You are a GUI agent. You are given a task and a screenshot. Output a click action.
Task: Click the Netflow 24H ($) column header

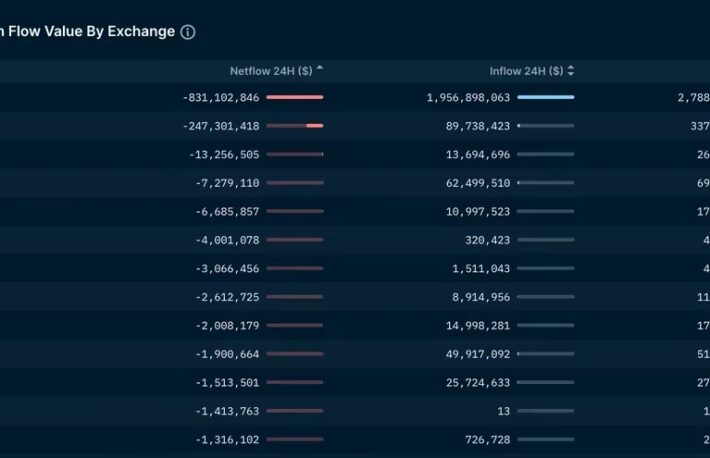tap(271, 71)
